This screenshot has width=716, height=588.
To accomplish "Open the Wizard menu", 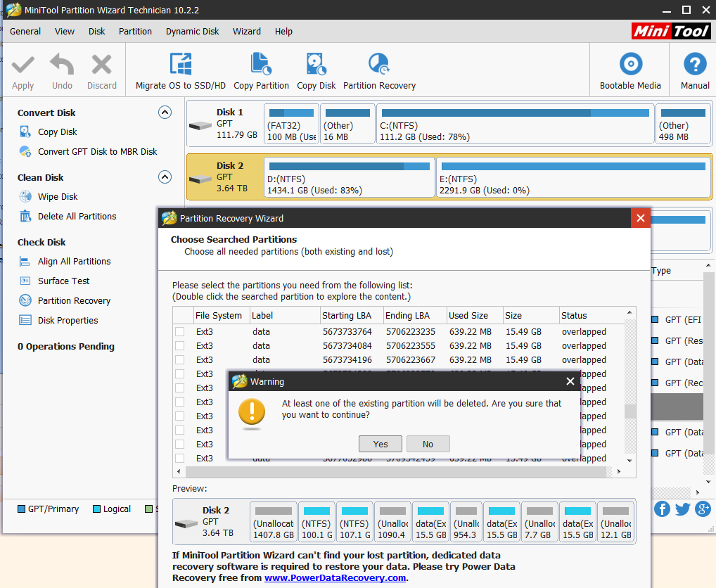I will coord(247,32).
